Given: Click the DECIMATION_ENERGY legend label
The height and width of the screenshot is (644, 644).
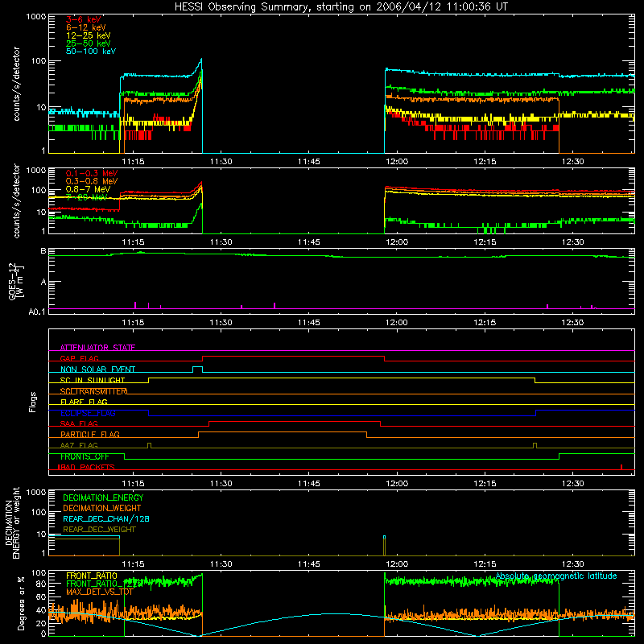Looking at the screenshot, I should [x=103, y=497].
